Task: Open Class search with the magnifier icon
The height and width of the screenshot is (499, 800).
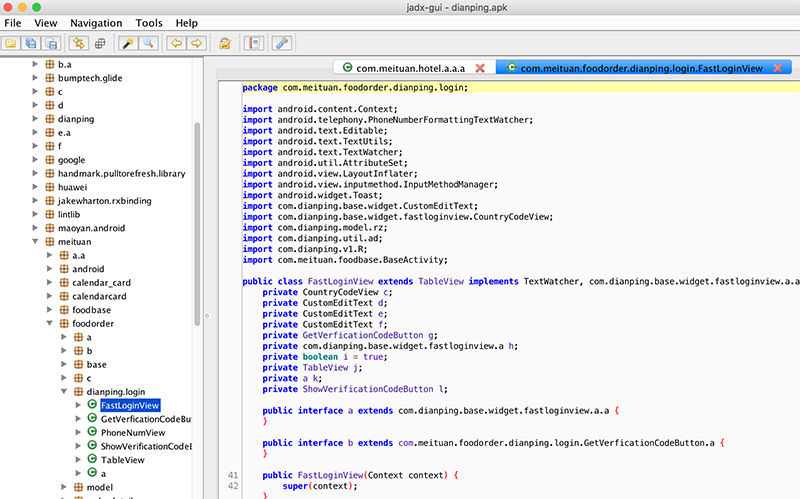Action: [x=148, y=43]
